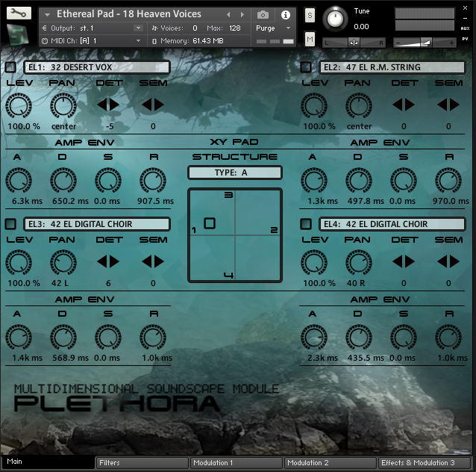Toggle the EL2 enable checkbox

(306, 67)
